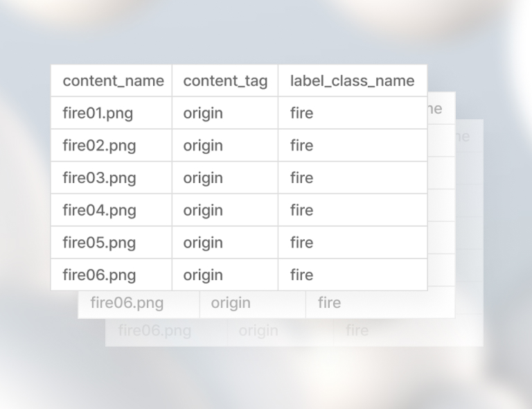Click the label_class_name column header
Viewport: 532px width, 409px height.
tap(352, 81)
